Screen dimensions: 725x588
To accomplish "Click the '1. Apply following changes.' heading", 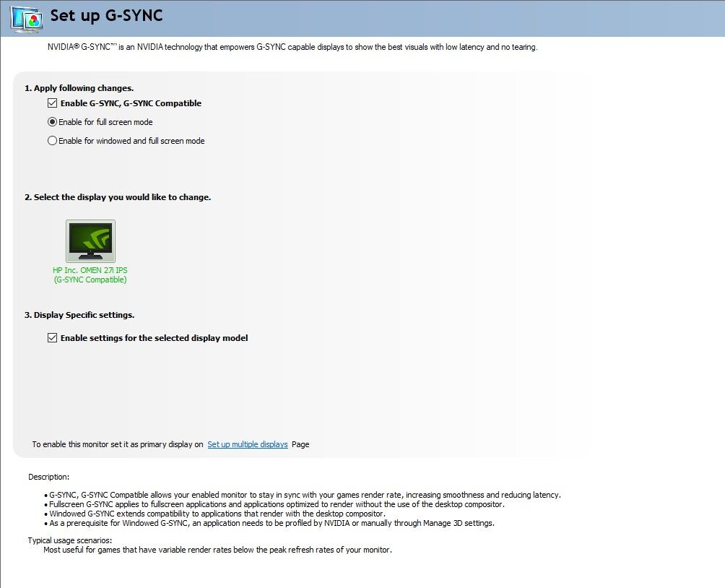I will point(79,88).
